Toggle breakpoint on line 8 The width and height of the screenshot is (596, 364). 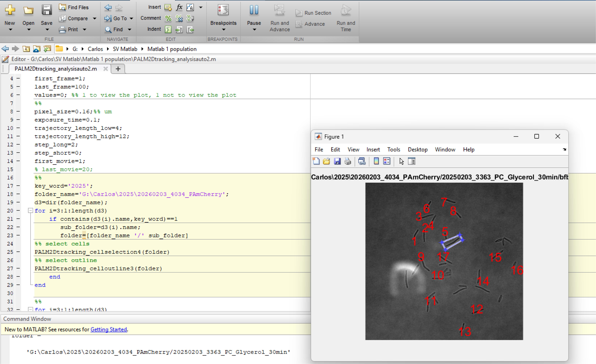18,112
